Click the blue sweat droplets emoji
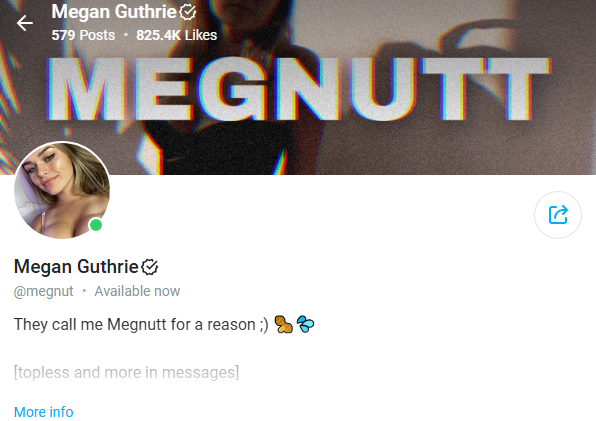Screen dimensions: 596x421 coord(305,324)
